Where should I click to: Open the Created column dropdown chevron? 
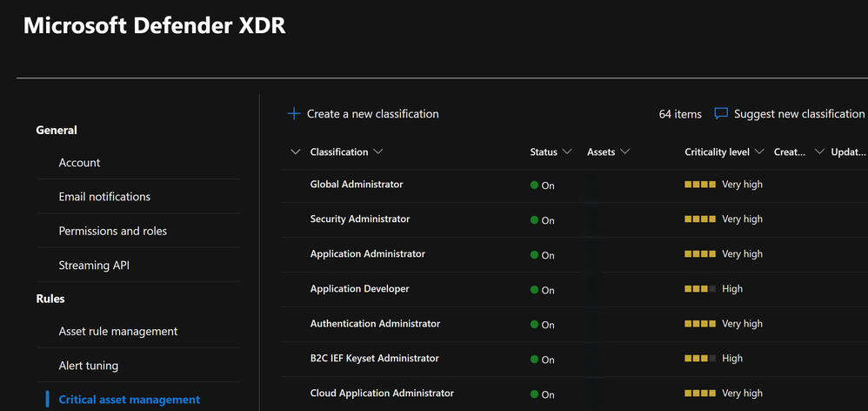click(819, 152)
